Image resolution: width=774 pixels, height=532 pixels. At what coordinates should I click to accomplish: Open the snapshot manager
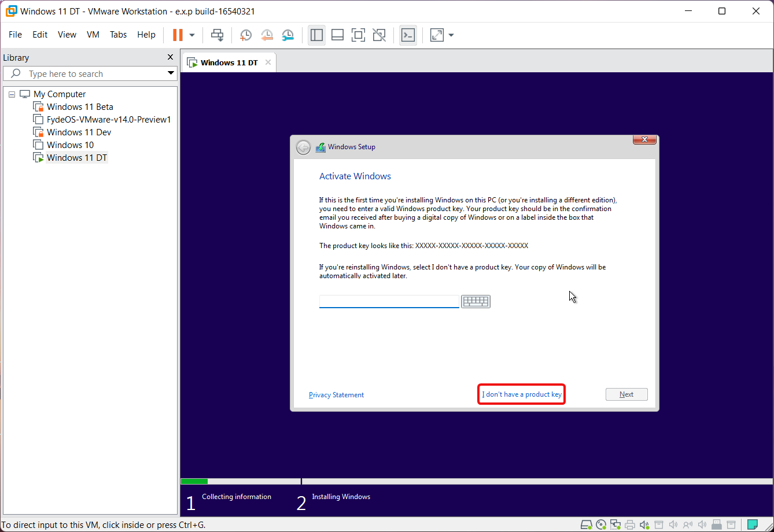(288, 35)
